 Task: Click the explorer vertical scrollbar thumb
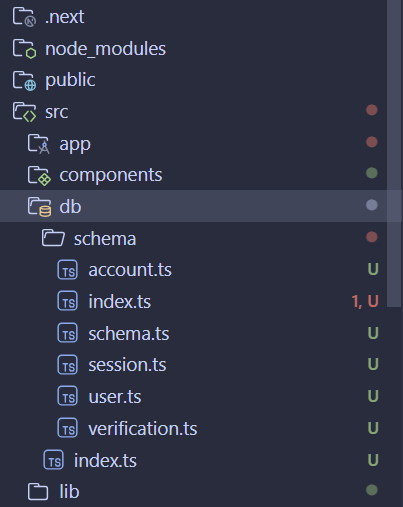394,153
